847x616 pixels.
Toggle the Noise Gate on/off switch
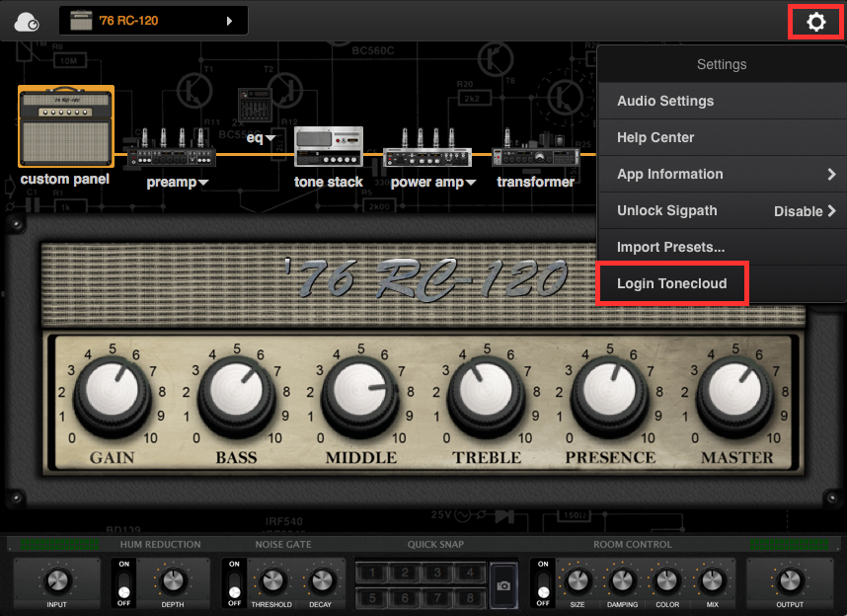[234, 584]
